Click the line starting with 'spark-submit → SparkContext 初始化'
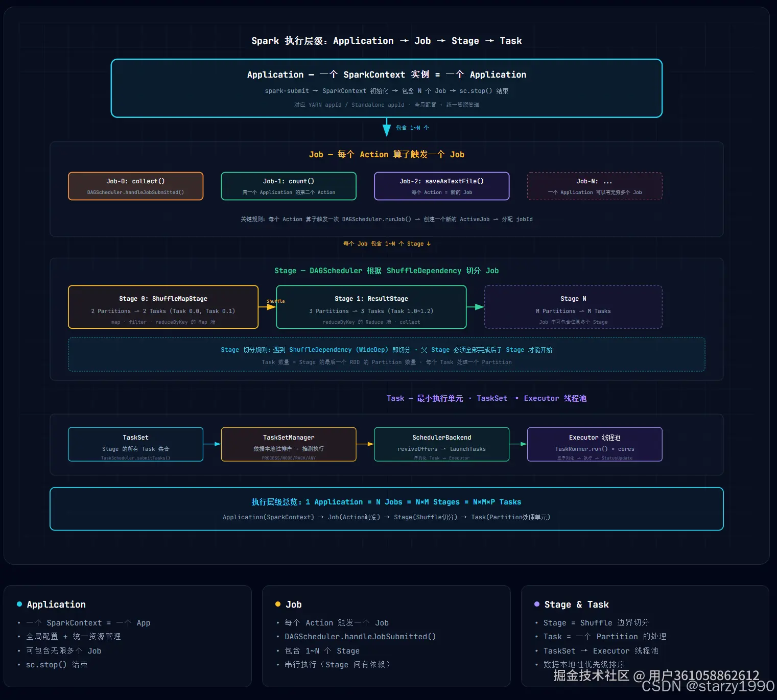The width and height of the screenshot is (777, 700). point(387,91)
